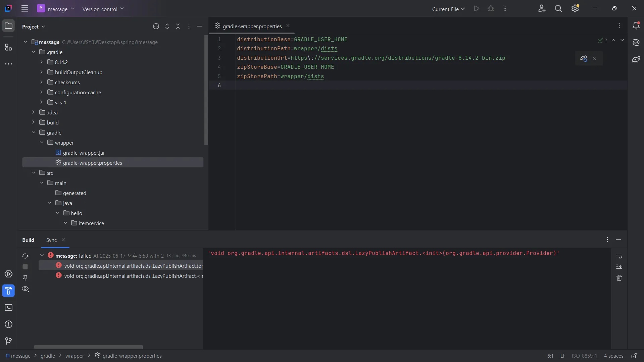Click the project tree vertical scrollbar
This screenshot has height=362, width=644.
click(206, 90)
